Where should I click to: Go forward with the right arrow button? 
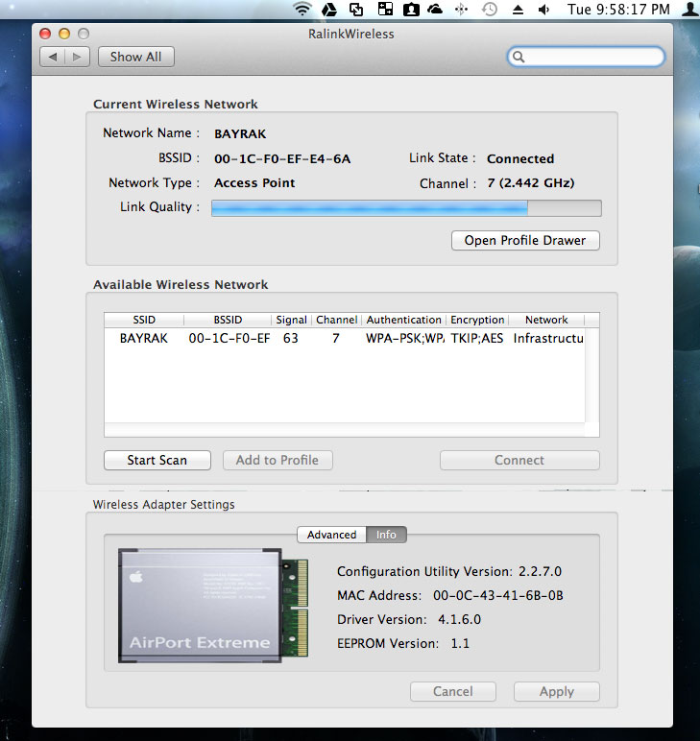coord(77,57)
